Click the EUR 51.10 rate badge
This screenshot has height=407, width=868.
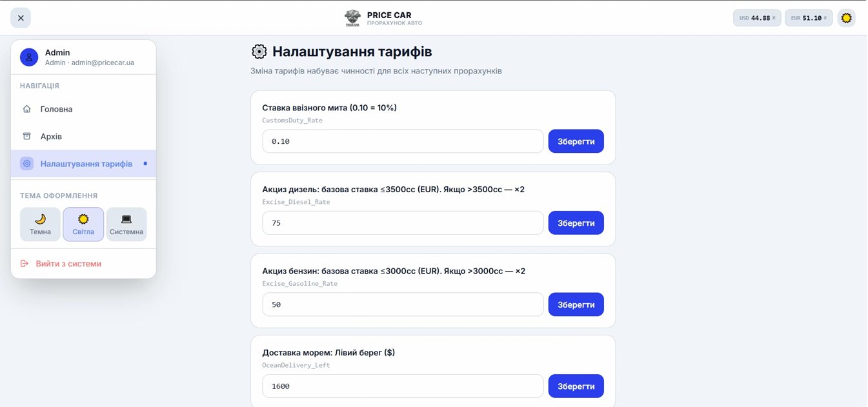point(809,18)
